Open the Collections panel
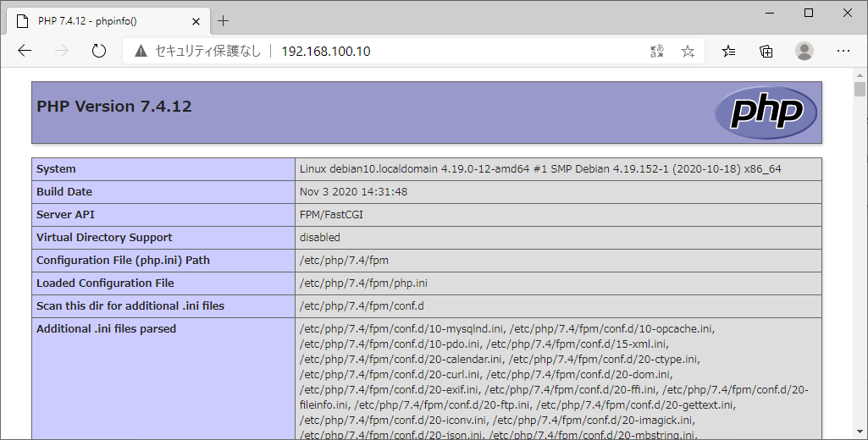The image size is (868, 440). pos(766,52)
